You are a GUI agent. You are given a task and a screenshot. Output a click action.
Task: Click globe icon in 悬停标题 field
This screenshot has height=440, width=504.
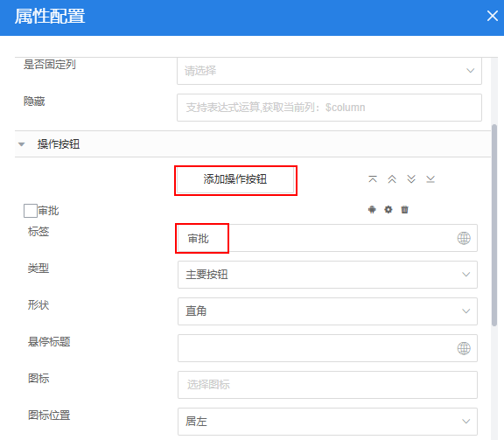coord(464,348)
